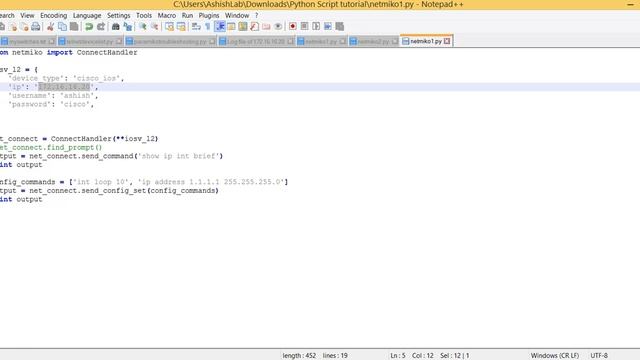Click the Zoom Out toolbar icon
Screen dimensions: 640x360
[154, 27]
